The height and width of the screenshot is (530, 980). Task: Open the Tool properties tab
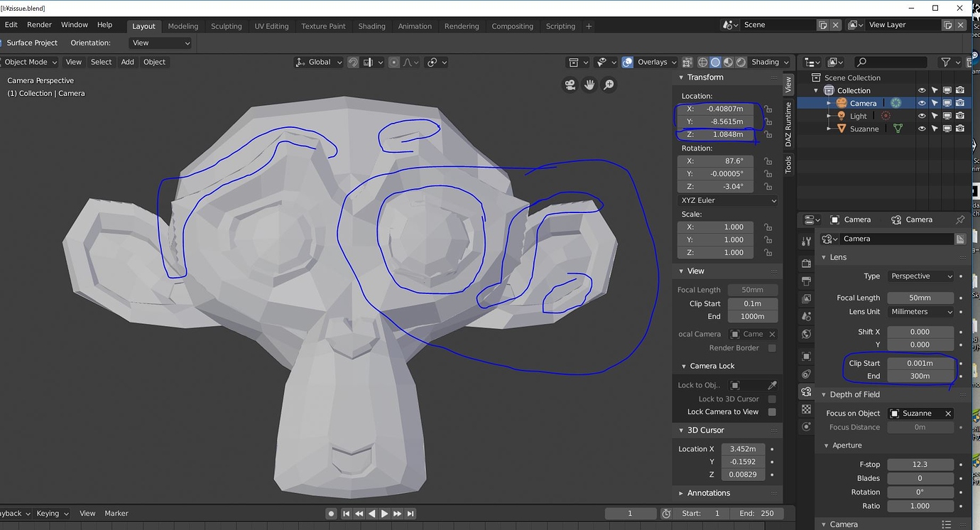(806, 242)
